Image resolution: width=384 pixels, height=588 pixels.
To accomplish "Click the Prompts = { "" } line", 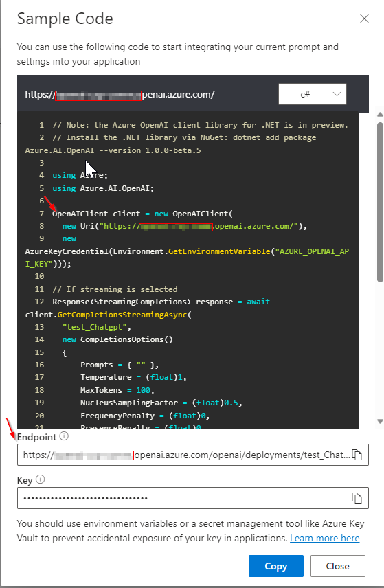I will (x=120, y=365).
